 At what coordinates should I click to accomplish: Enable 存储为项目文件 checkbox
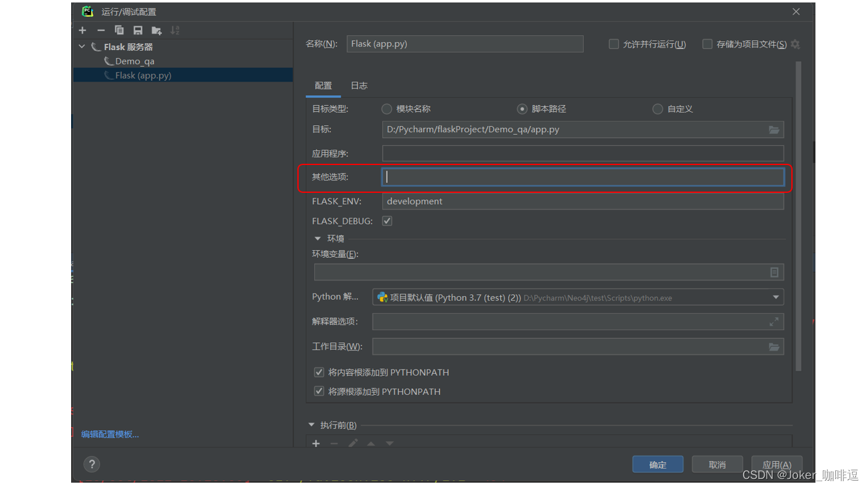pos(707,44)
